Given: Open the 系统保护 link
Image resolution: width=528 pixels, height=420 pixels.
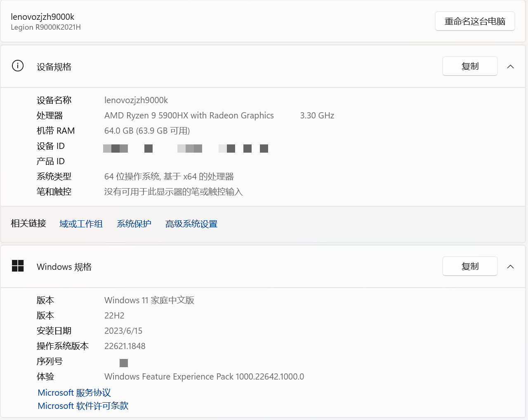Looking at the screenshot, I should 134,224.
